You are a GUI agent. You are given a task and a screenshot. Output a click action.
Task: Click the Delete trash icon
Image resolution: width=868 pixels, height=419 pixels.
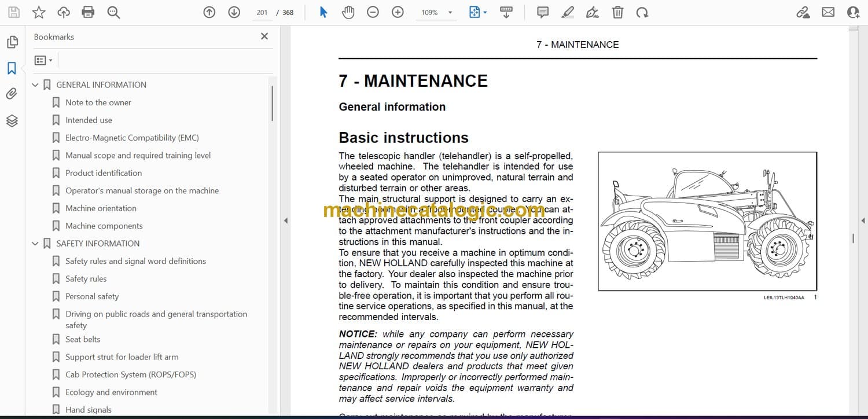[x=617, y=12]
